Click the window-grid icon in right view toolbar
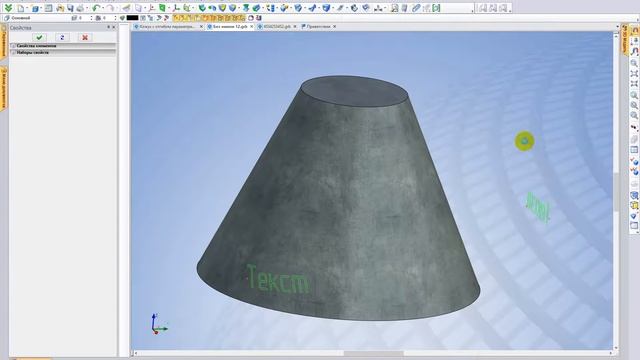Viewport: 640px width, 360px height. (x=634, y=150)
